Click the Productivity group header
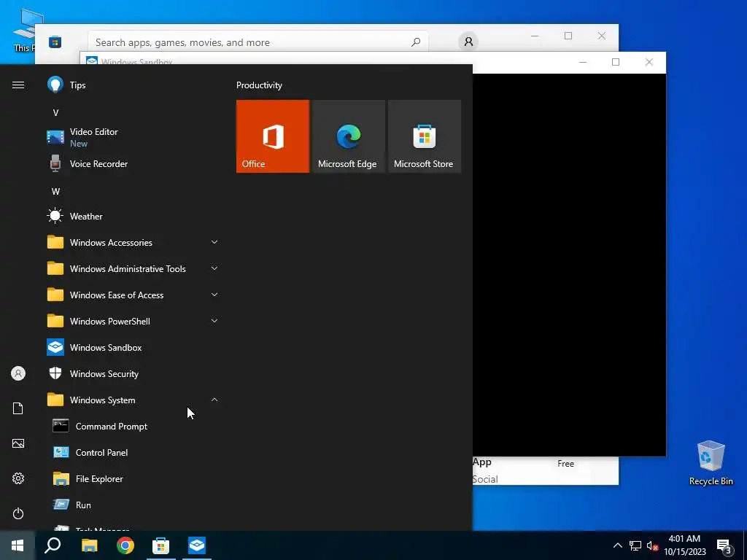 259,85
